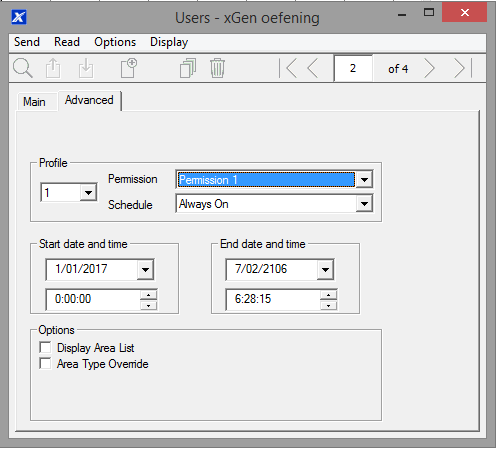Open the Schedule dropdown list
Screen dimensions: 497x450
point(364,204)
